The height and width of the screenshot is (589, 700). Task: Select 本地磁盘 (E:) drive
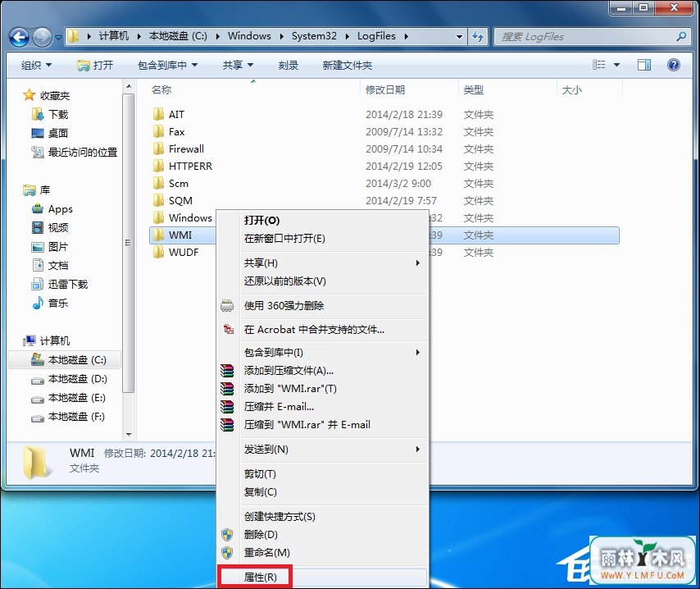click(68, 398)
